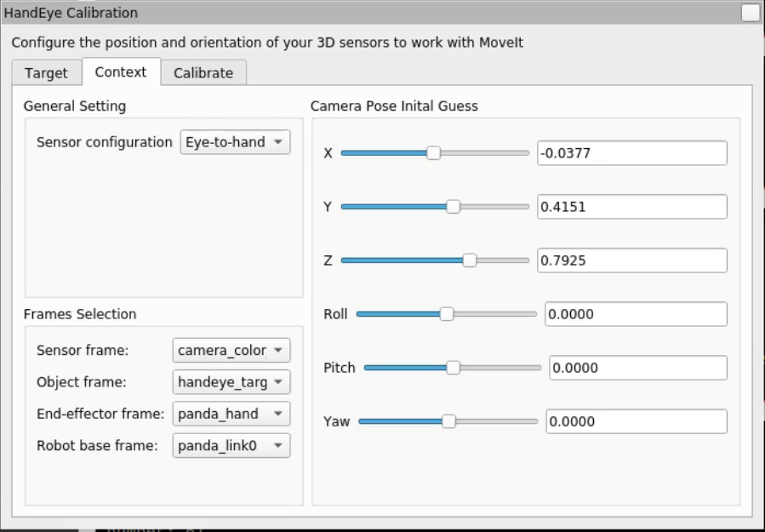The height and width of the screenshot is (532, 765).
Task: Click the X value input field
Action: pyautogui.click(x=631, y=153)
